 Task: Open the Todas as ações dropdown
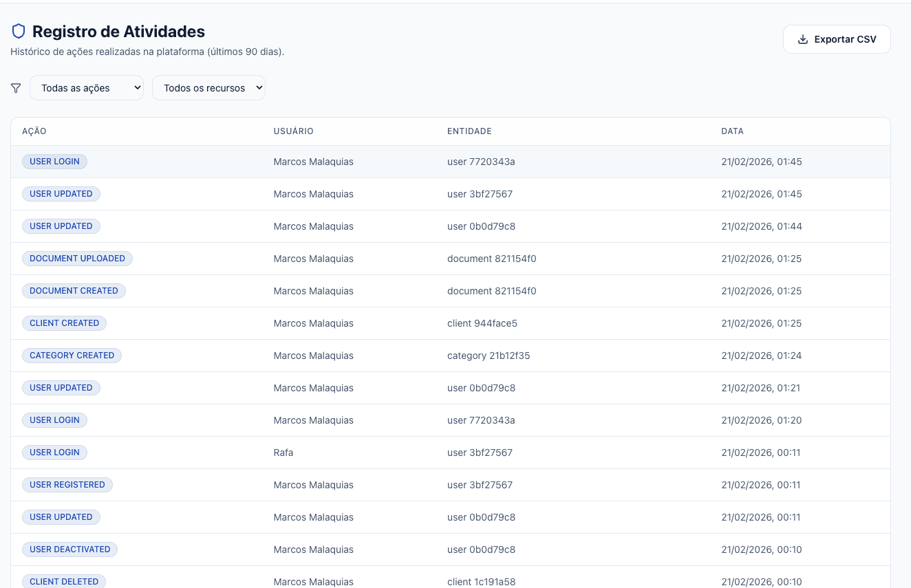tap(87, 88)
